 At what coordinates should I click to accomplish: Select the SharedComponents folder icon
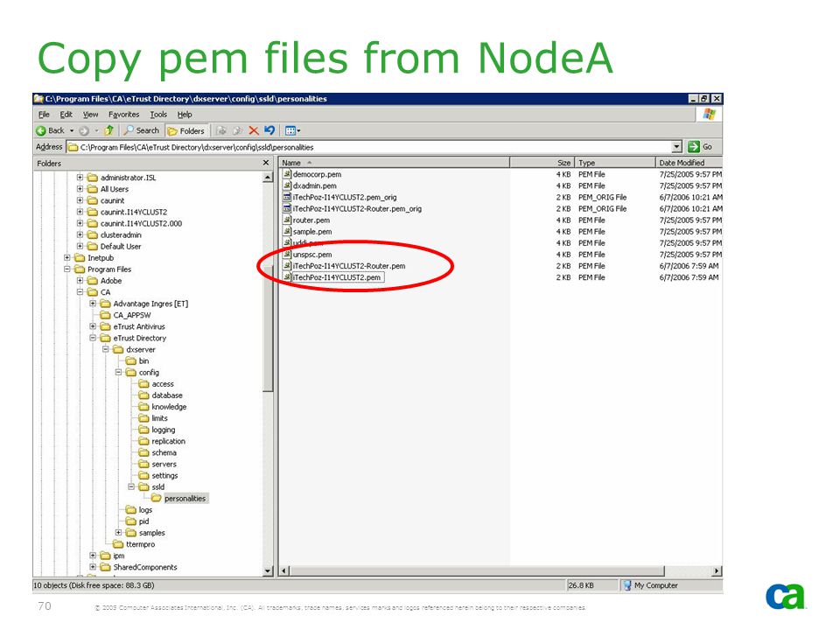point(106,567)
